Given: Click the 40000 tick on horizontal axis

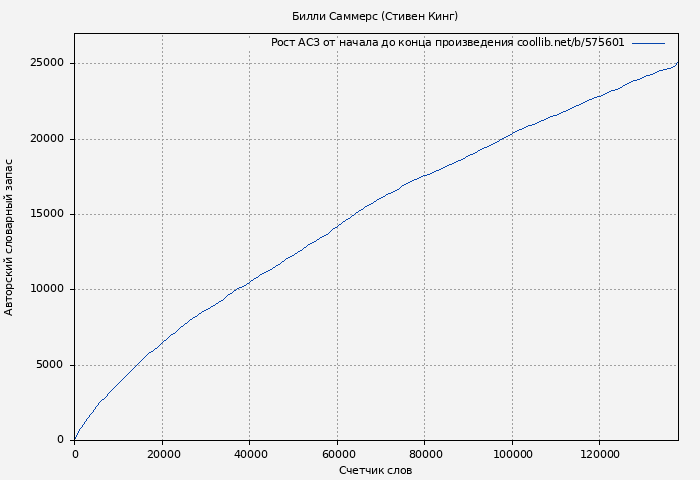Looking at the screenshot, I should click(250, 454).
